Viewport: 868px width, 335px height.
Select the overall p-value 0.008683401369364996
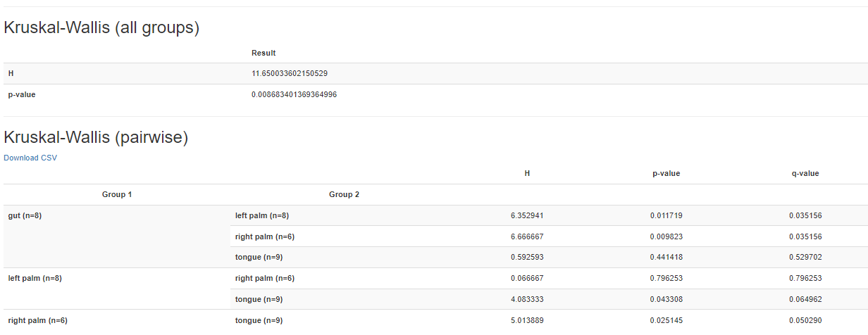coord(294,94)
